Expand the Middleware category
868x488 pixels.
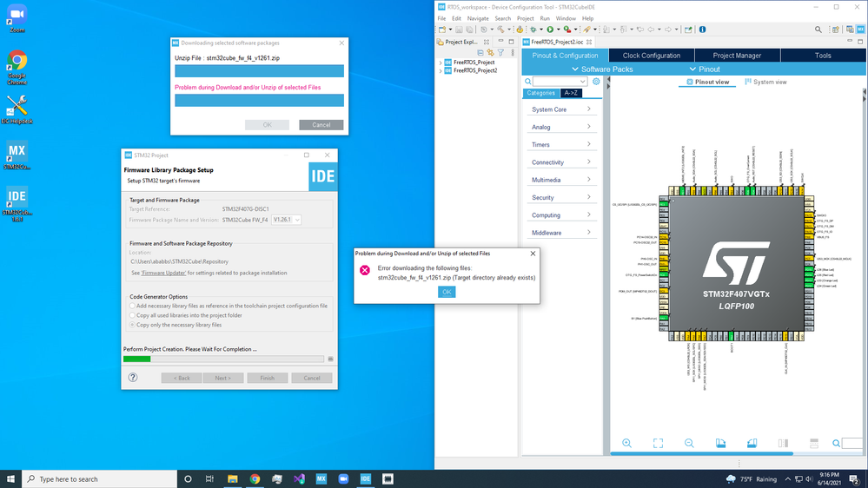click(561, 233)
